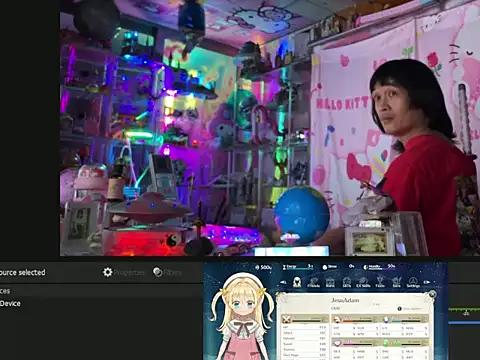Click the Filters circle icon
This screenshot has width=480, height=360.
pyautogui.click(x=157, y=272)
